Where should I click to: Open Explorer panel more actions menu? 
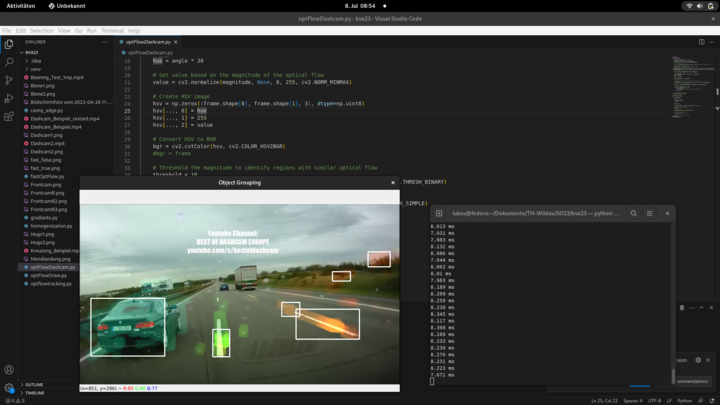point(105,42)
